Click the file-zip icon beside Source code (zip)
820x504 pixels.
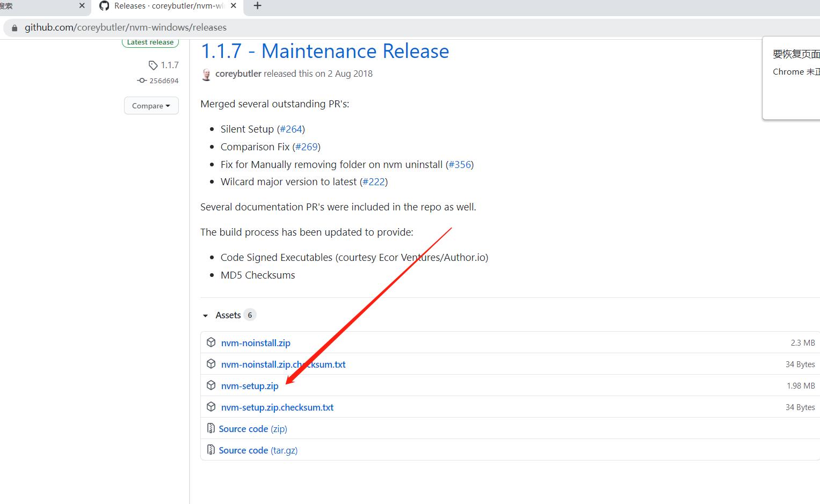(x=211, y=428)
